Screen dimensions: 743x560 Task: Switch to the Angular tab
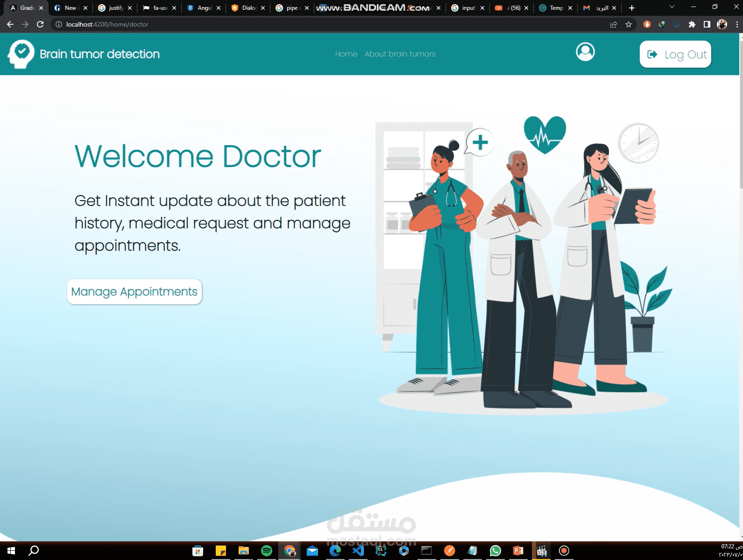(x=204, y=8)
